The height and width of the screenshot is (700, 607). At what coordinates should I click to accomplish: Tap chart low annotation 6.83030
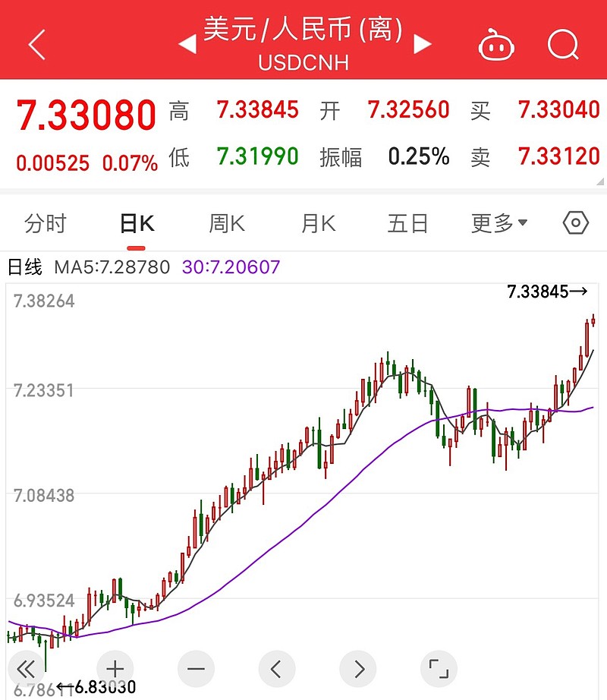105,687
